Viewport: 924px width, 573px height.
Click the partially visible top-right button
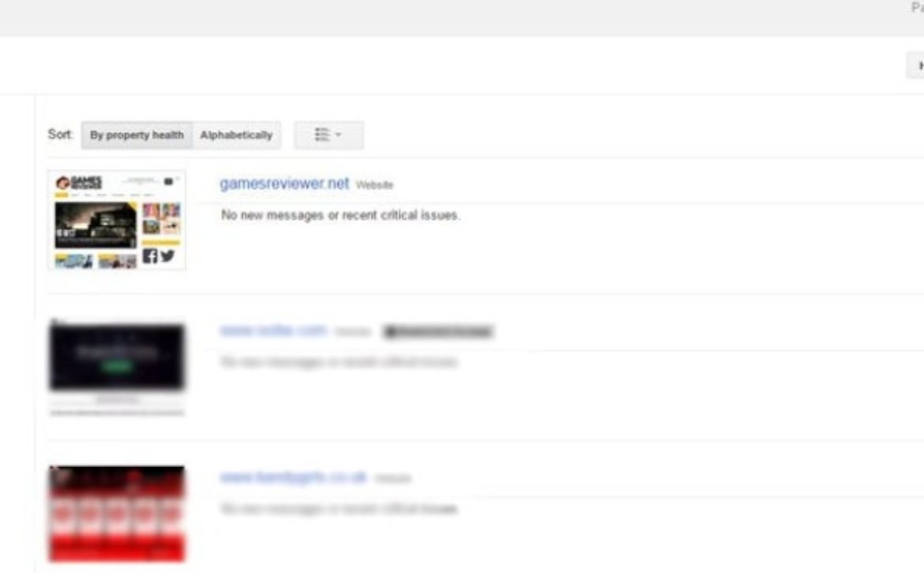915,66
